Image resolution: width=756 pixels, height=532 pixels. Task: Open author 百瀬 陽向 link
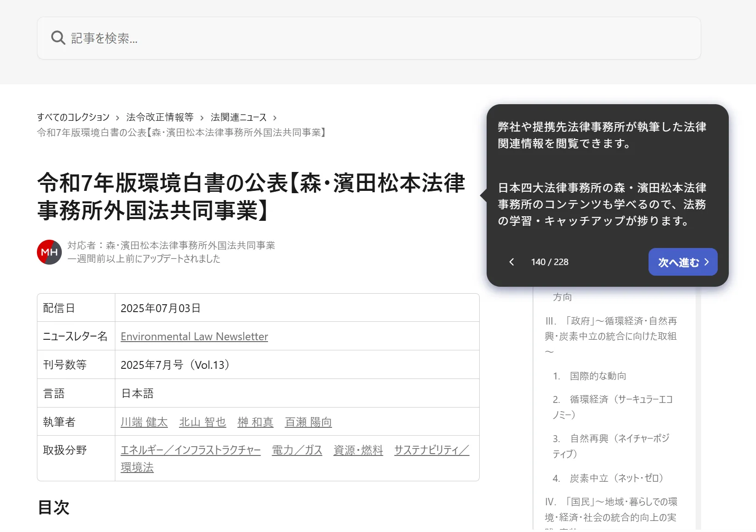tap(309, 422)
